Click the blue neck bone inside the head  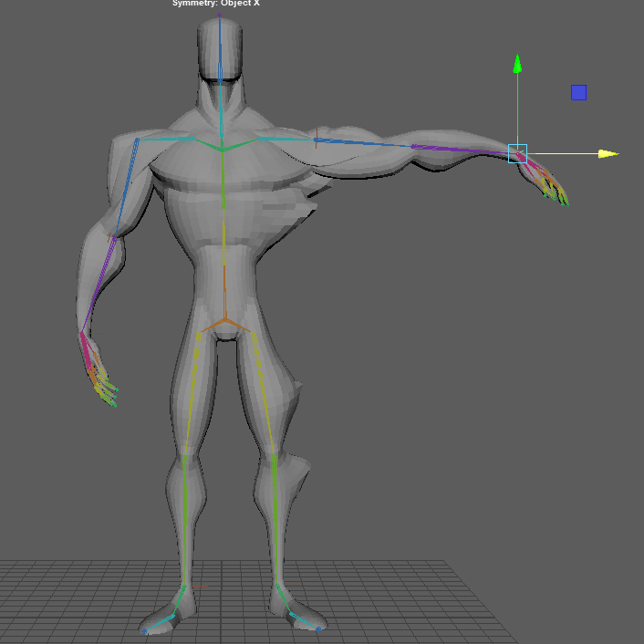(220, 55)
